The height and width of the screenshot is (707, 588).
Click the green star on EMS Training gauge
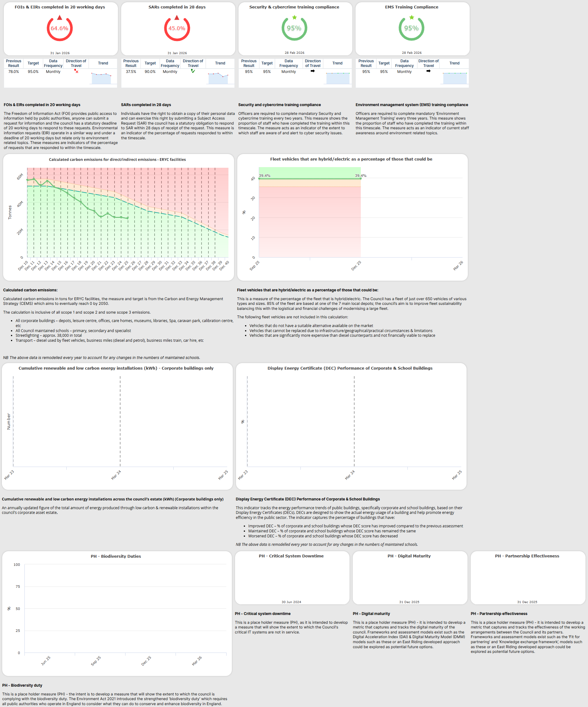tap(411, 17)
